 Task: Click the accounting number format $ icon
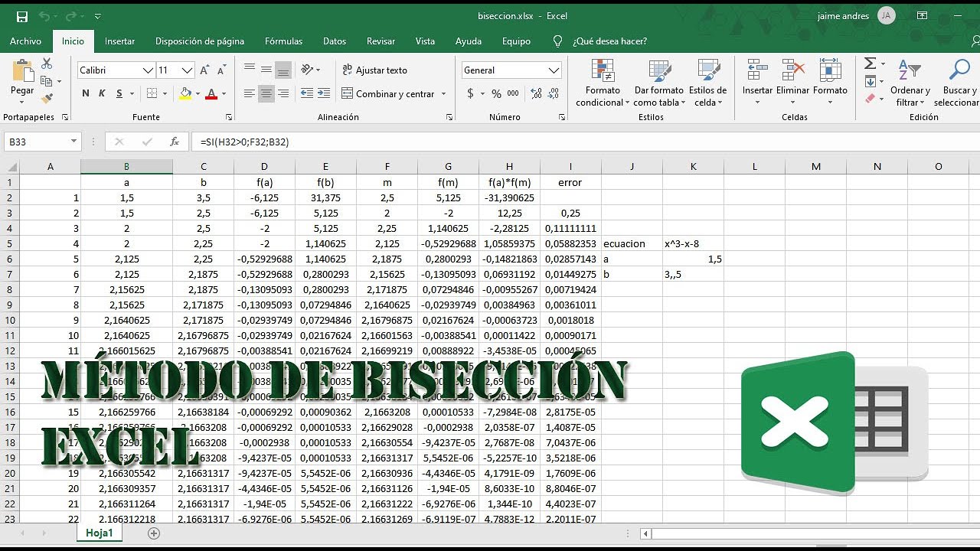[470, 93]
